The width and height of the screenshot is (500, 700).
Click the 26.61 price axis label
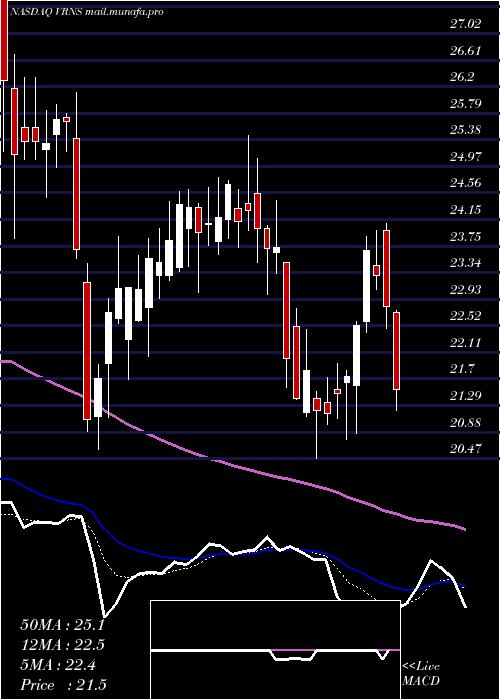coord(466,50)
